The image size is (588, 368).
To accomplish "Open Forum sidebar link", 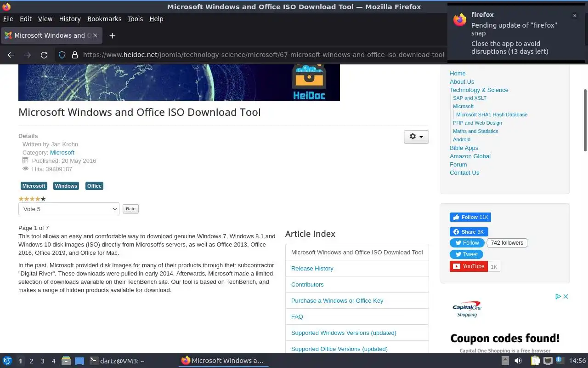I will (x=458, y=164).
